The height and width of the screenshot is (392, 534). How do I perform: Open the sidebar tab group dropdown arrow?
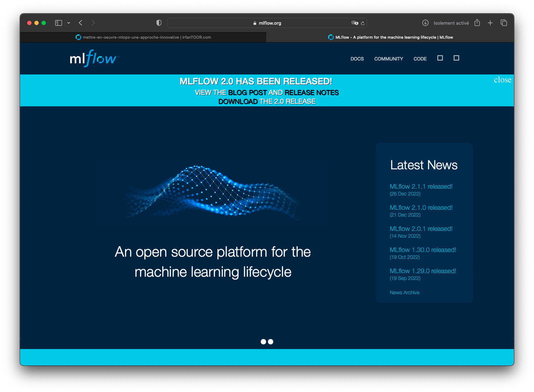click(69, 23)
